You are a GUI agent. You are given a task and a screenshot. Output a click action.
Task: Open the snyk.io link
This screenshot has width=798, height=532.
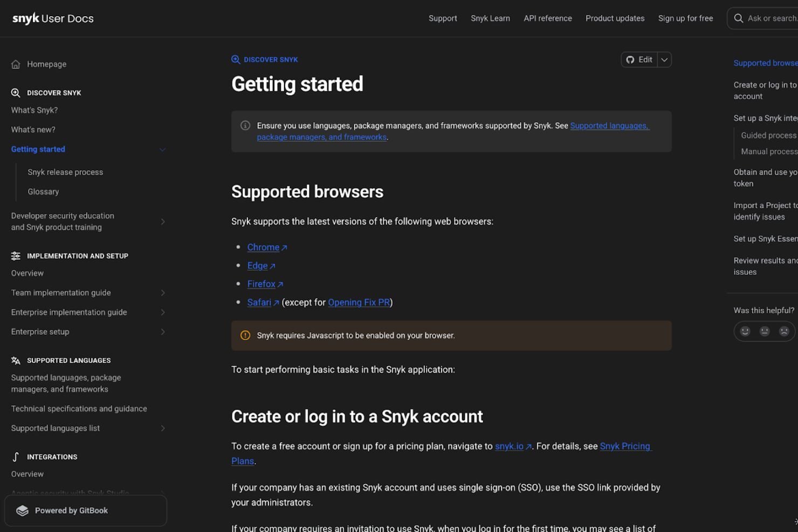point(513,446)
